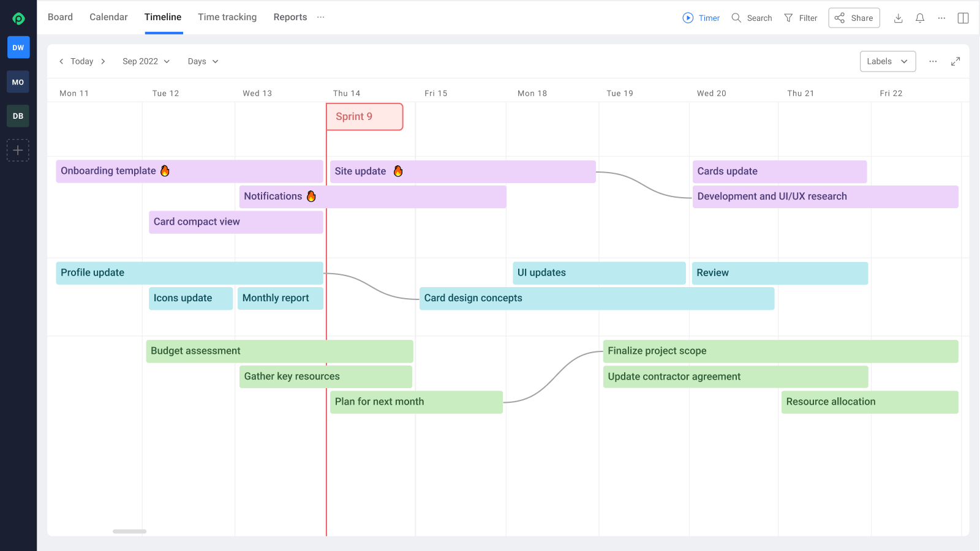
Task: Jump to Today on the timeline
Action: (x=82, y=61)
